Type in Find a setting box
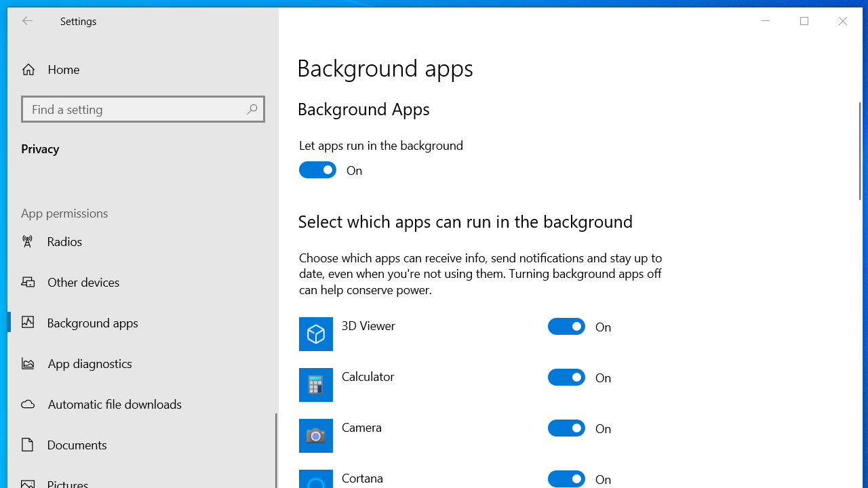The image size is (868, 488). pyautogui.click(x=136, y=109)
